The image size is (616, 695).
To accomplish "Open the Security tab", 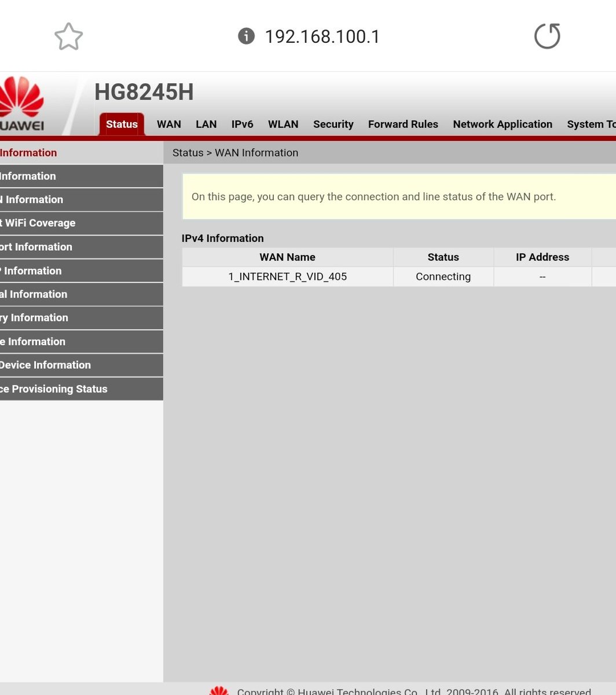I will [x=333, y=124].
